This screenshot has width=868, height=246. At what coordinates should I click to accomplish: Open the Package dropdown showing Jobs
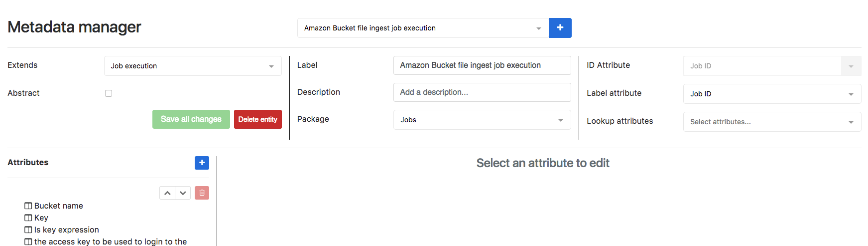click(482, 120)
